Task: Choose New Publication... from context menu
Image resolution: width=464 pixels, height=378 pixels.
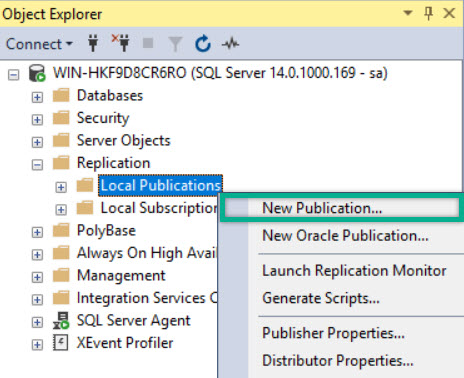Action: [342, 208]
